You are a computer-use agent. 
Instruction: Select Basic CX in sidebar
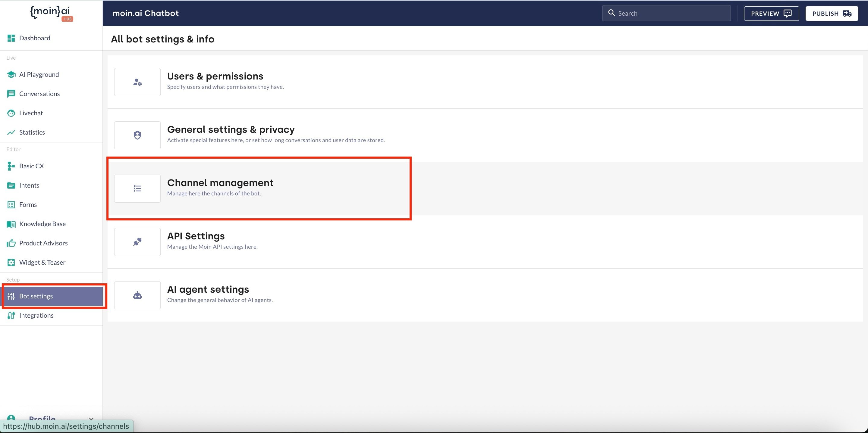point(51,166)
